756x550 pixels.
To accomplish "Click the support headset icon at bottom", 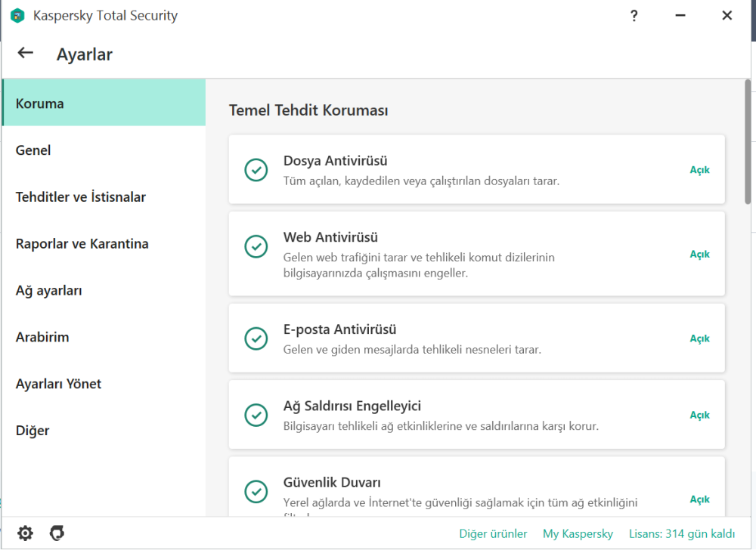I will click(x=57, y=533).
